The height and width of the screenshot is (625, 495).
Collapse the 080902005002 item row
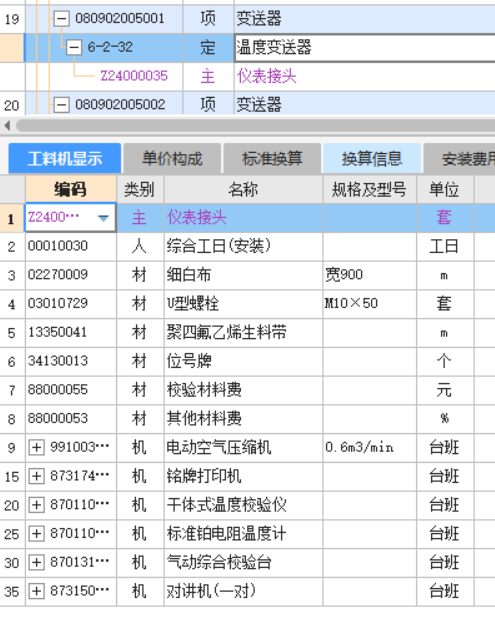[62, 105]
